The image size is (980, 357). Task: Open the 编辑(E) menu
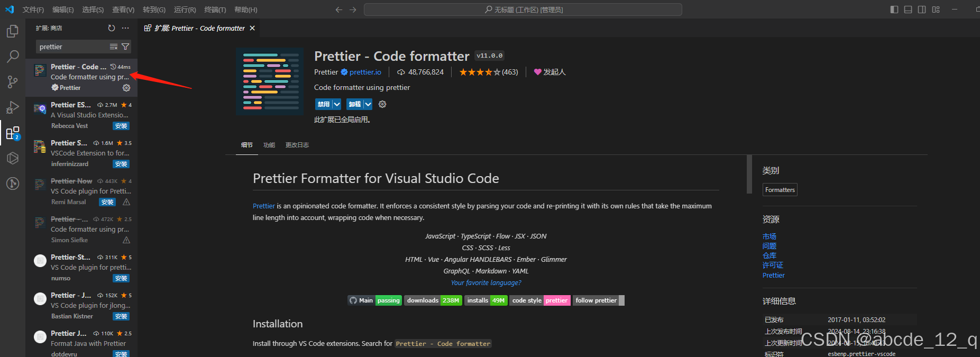pos(63,10)
